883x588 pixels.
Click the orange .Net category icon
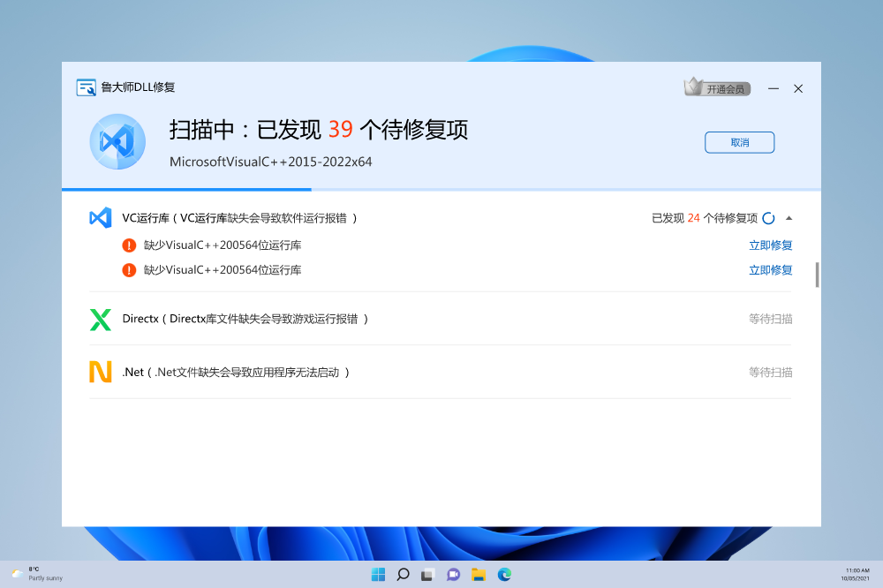[x=101, y=372]
